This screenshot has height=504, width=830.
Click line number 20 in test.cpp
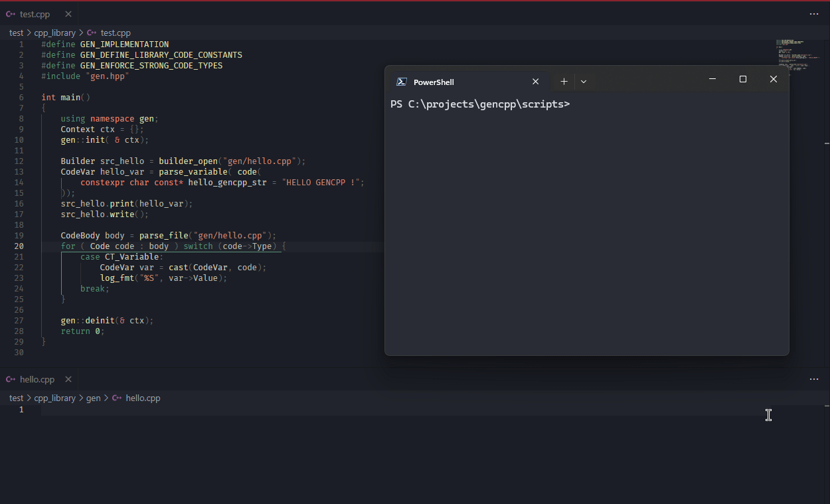pos(19,246)
